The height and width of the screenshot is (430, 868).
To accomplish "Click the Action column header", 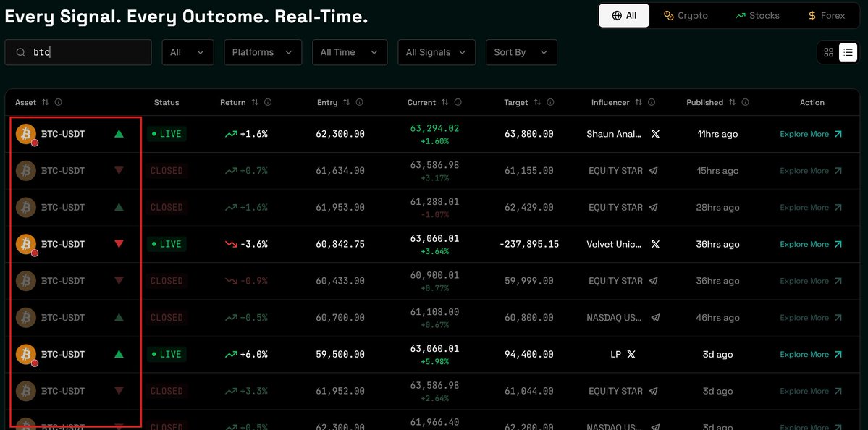I will 812,102.
